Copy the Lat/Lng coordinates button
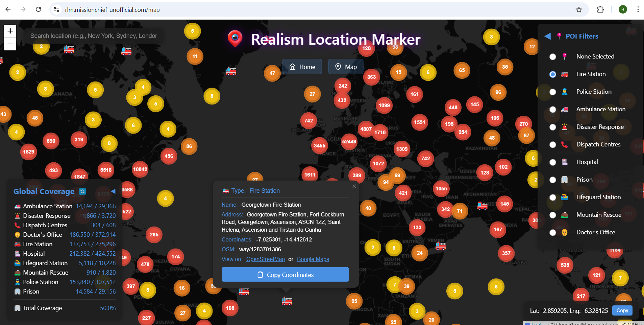This screenshot has width=644, height=325. pyautogui.click(x=622, y=310)
